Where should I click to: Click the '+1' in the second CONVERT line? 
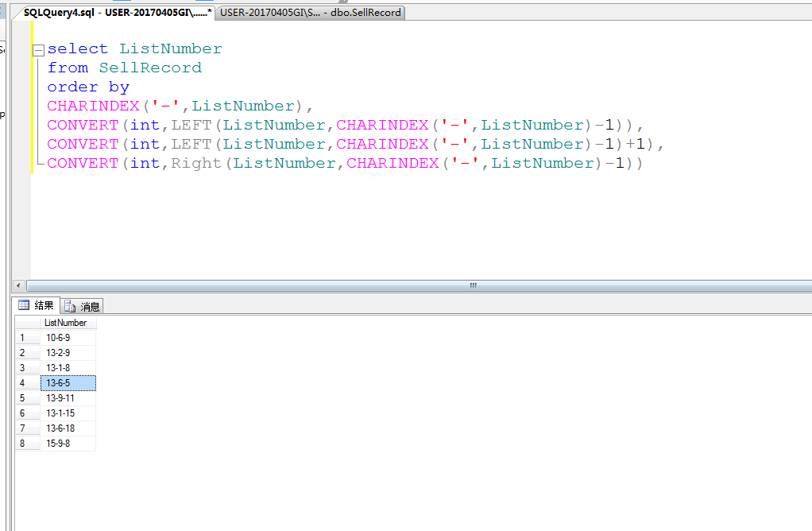[636, 145]
